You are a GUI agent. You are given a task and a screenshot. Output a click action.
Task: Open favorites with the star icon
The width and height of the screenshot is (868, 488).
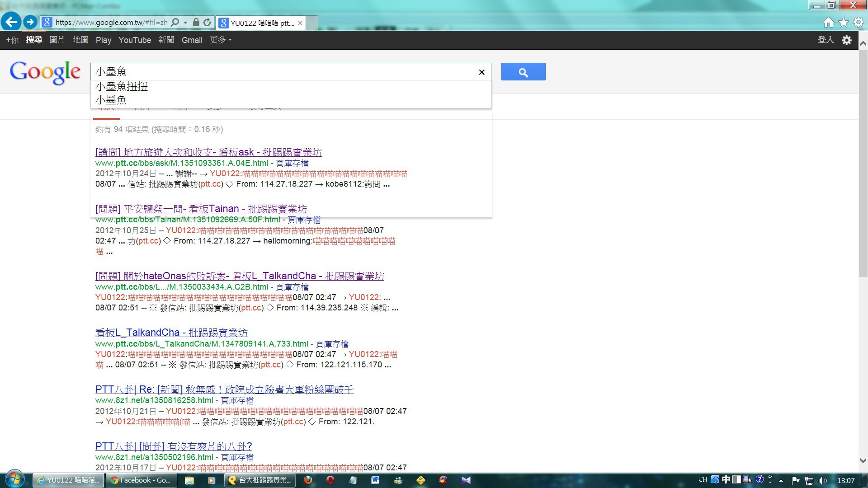point(843,23)
